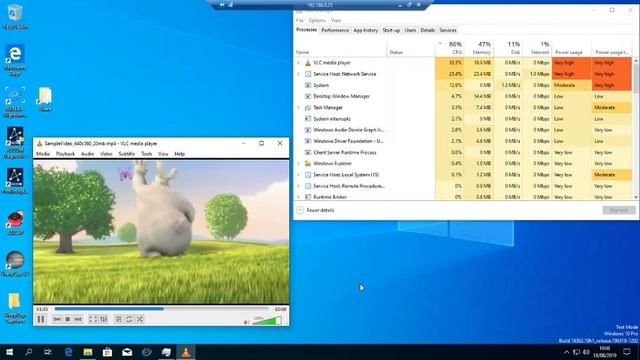Screen dimensions: 640x360
Task: Jump to previous media in VLC
Action: click(x=57, y=319)
